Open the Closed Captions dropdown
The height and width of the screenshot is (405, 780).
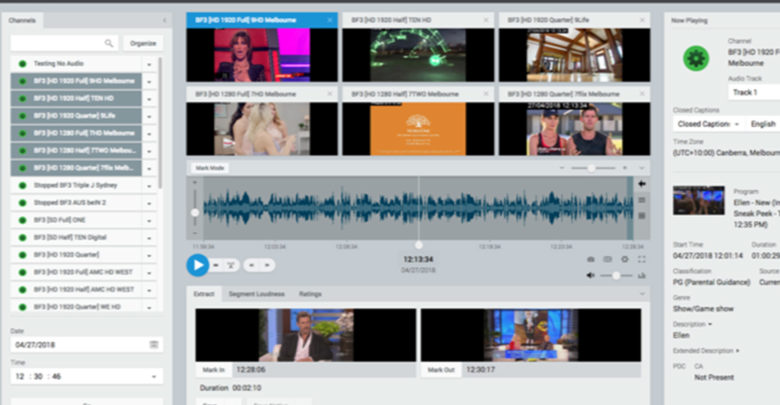click(708, 124)
